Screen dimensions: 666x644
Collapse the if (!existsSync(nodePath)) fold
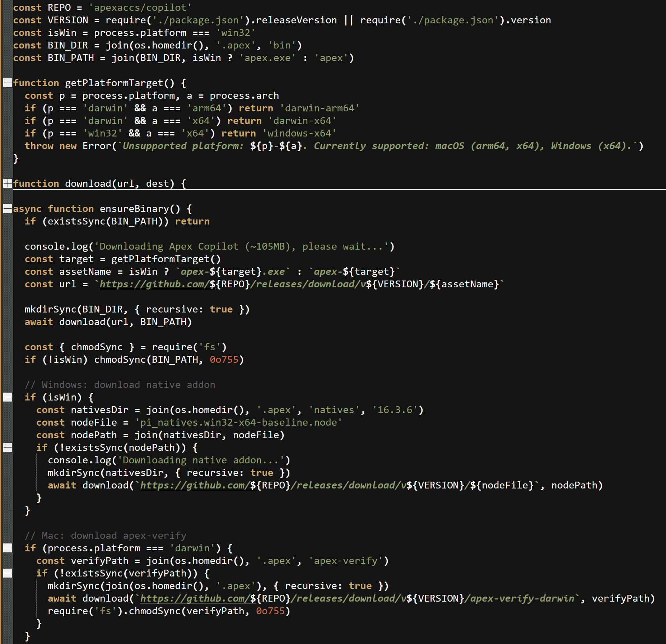coord(8,448)
